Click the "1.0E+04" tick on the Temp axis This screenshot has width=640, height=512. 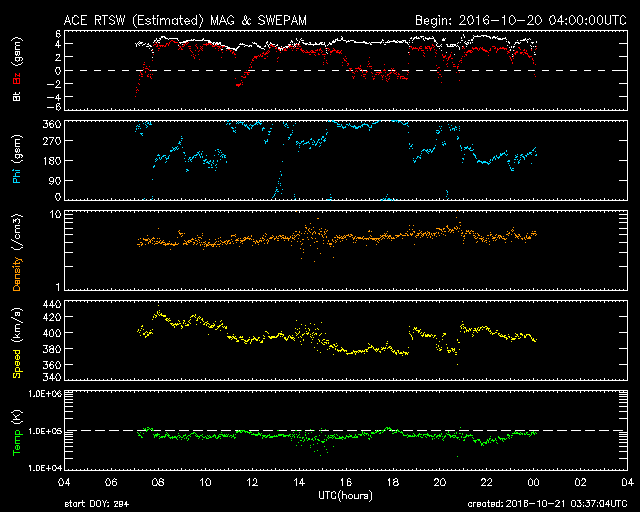pos(45,468)
